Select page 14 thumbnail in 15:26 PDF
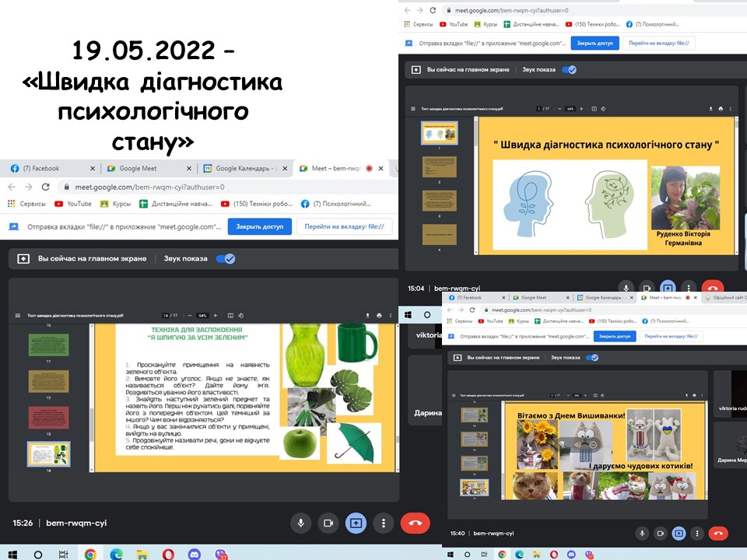The width and height of the screenshot is (747, 560). click(x=48, y=453)
